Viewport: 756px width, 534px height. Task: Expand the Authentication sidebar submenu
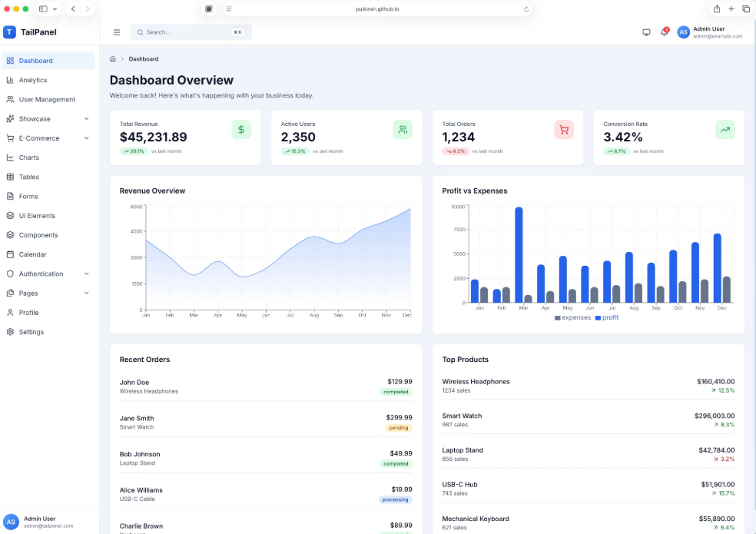point(86,274)
